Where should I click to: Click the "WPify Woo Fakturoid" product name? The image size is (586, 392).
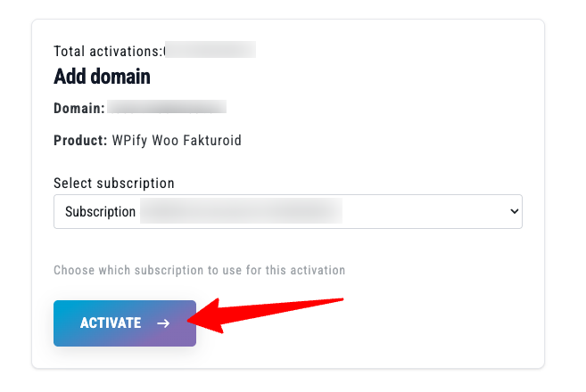point(177,140)
